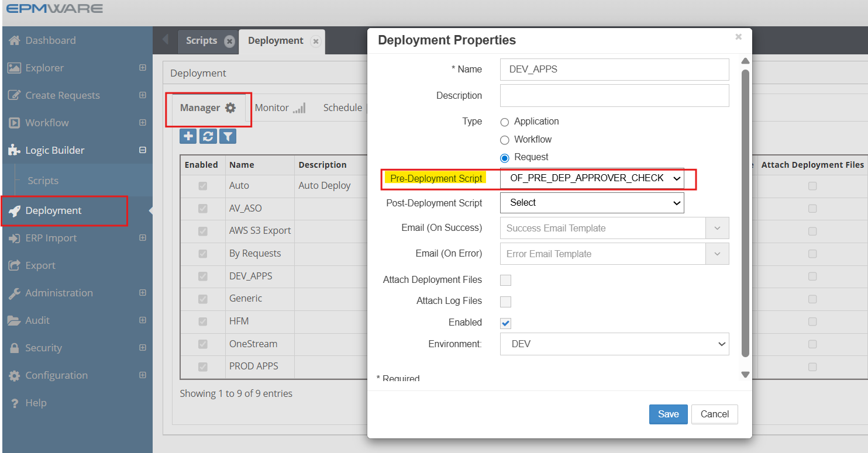Open Dashboard from the home icon
Screen dimensions: 868x453
14,40
